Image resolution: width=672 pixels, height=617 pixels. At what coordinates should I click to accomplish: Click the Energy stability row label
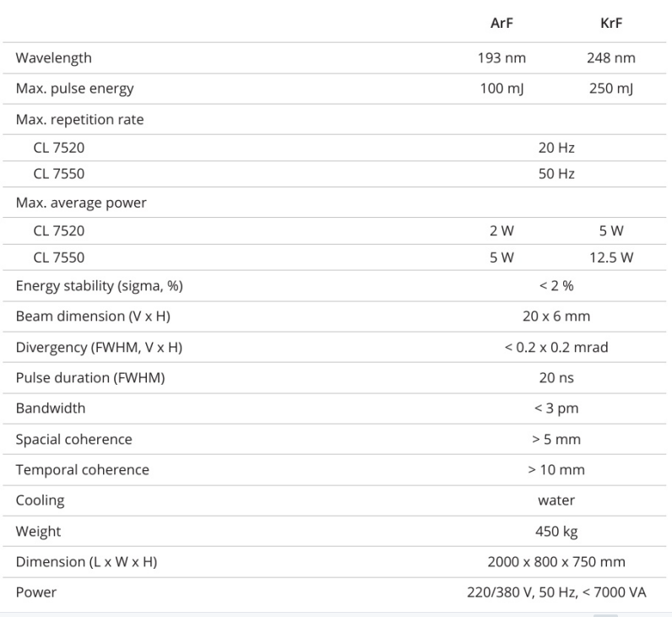(x=100, y=286)
